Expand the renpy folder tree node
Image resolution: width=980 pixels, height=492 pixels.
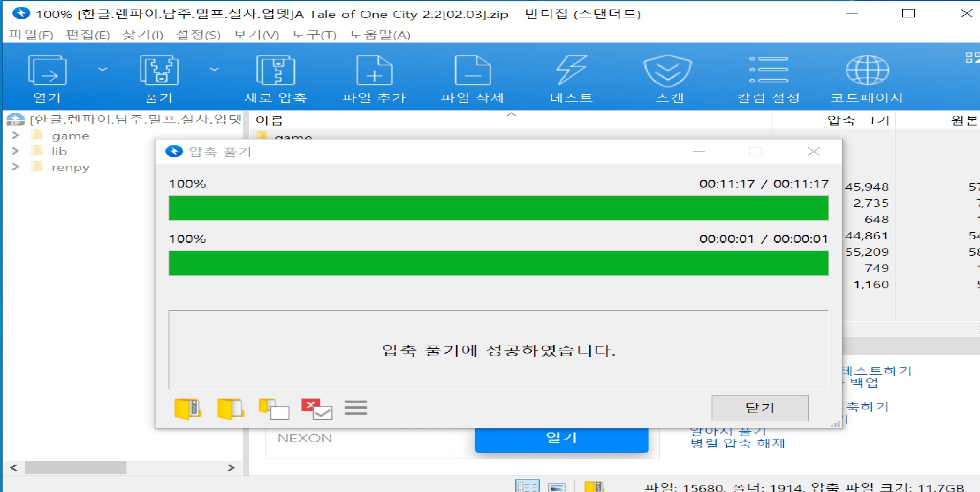tap(16, 167)
